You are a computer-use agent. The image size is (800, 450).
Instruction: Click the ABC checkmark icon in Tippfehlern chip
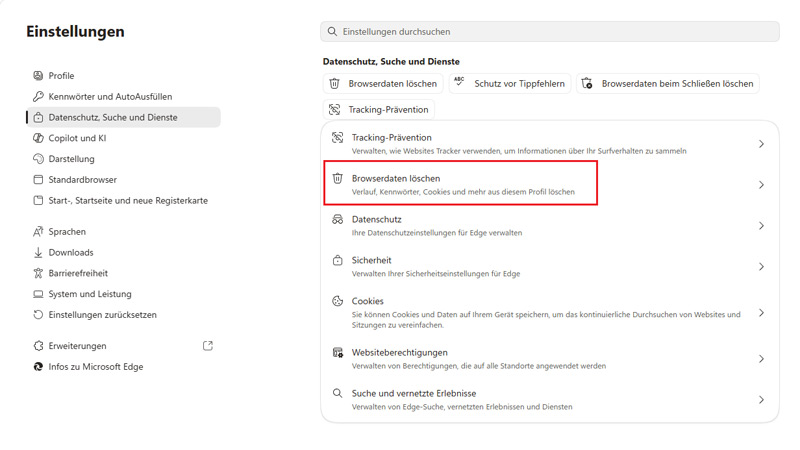[x=460, y=82]
